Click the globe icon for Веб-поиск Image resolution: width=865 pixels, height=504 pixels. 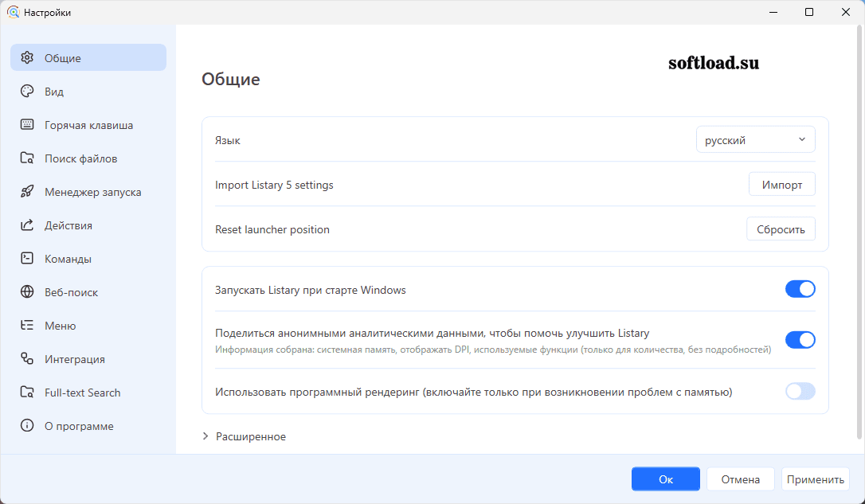27,291
